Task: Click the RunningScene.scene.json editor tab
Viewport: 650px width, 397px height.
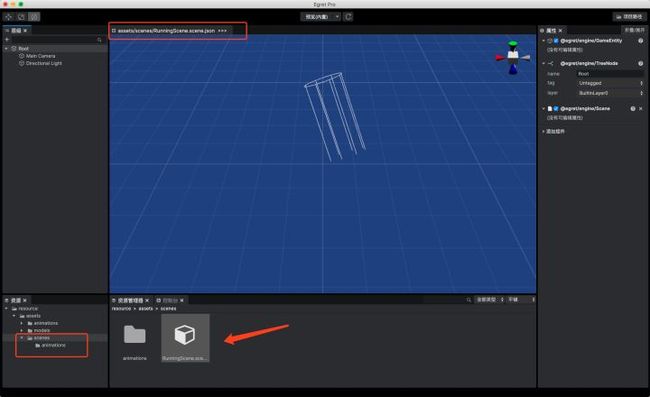Action: click(166, 31)
